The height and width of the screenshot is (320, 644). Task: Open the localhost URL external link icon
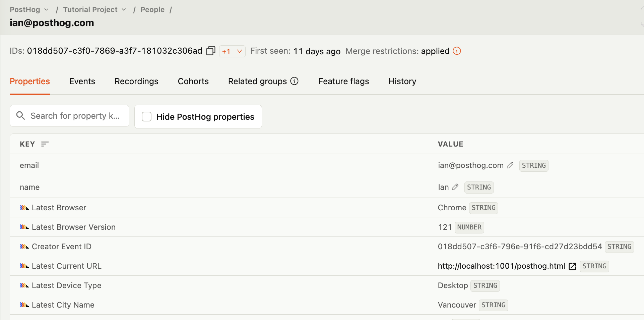tap(573, 266)
